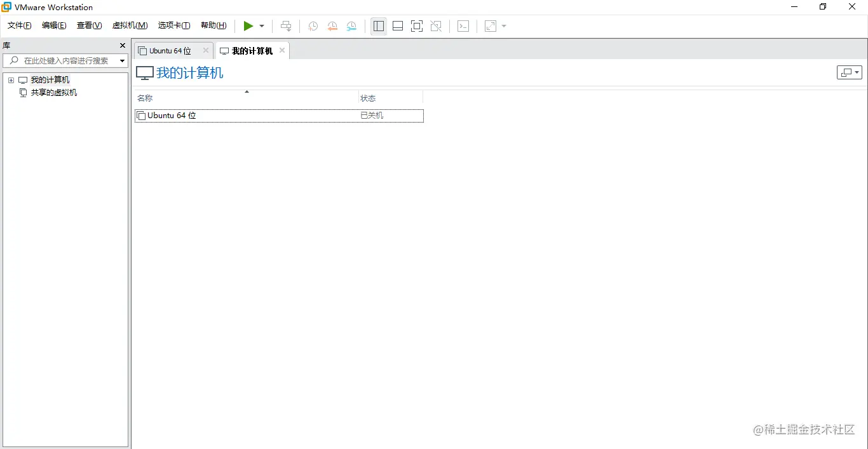The image size is (868, 449).
Task: Click the Unity mode toolbar icon
Action: 436,26
